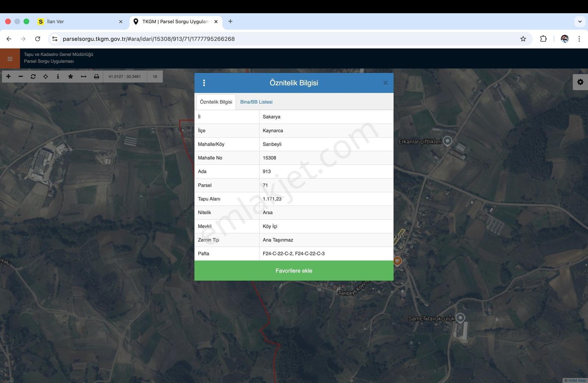588x383 pixels.
Task: Zoom out with the minus map tool
Action: tap(21, 77)
